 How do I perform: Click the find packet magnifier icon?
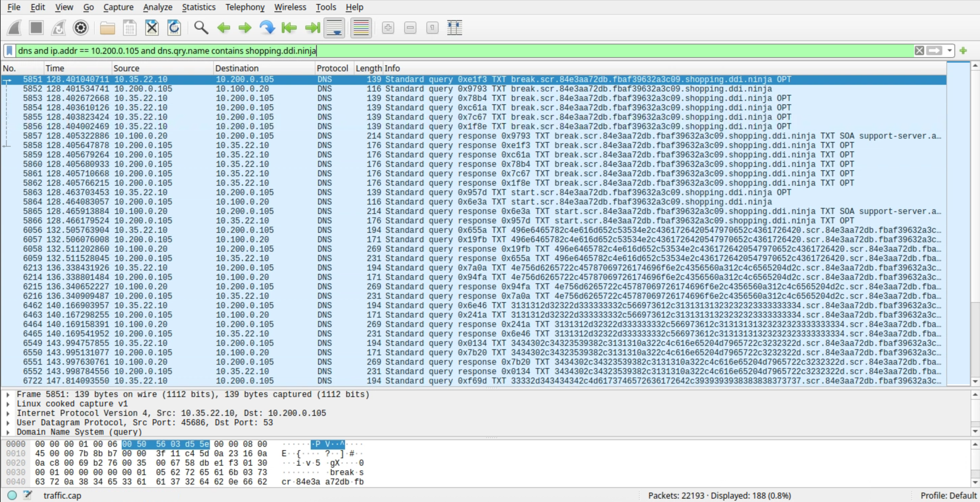pos(201,28)
